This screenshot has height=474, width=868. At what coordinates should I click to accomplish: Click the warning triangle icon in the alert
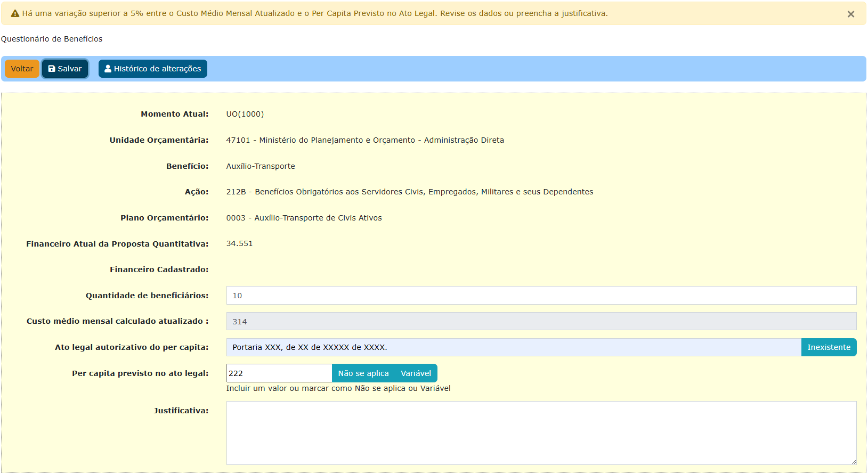[x=15, y=14]
